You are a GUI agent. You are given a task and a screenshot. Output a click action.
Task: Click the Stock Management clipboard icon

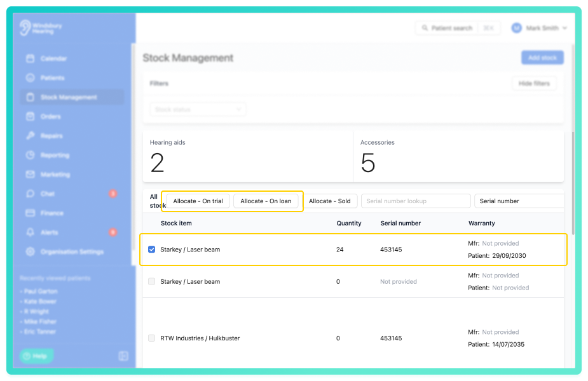click(x=31, y=97)
